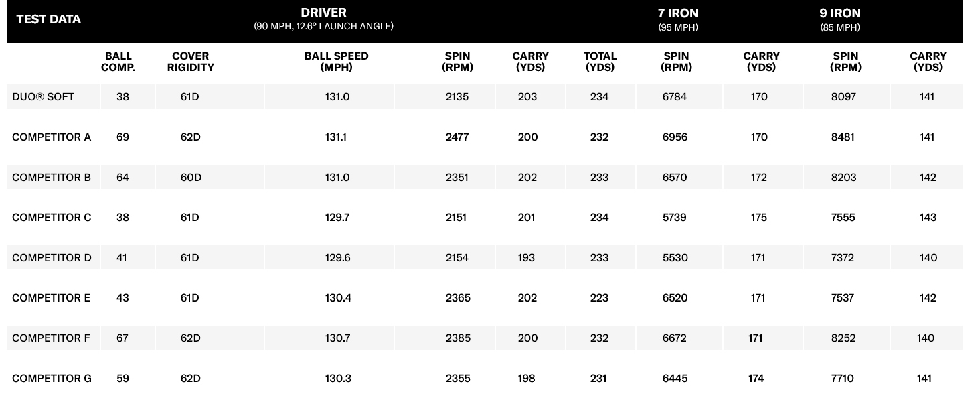Click the COMPETITOR A row label
Image resolution: width=980 pixels, height=402 pixels.
coord(52,137)
